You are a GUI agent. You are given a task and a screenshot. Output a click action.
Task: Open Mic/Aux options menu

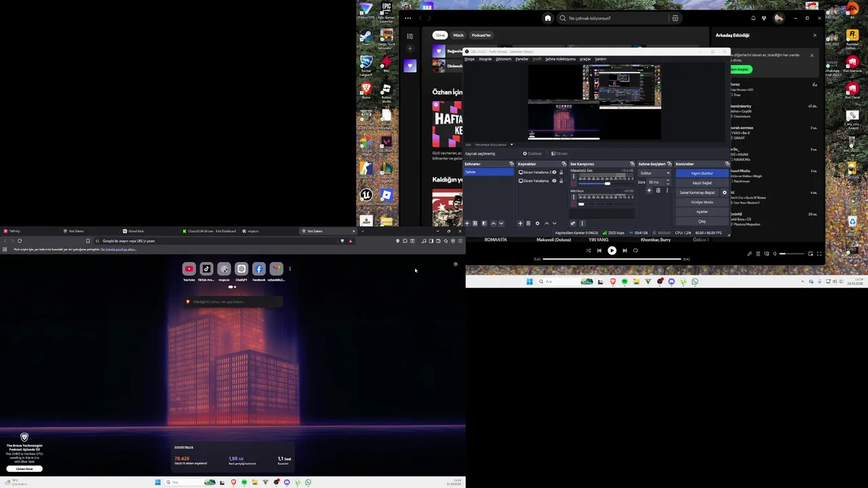point(574,197)
